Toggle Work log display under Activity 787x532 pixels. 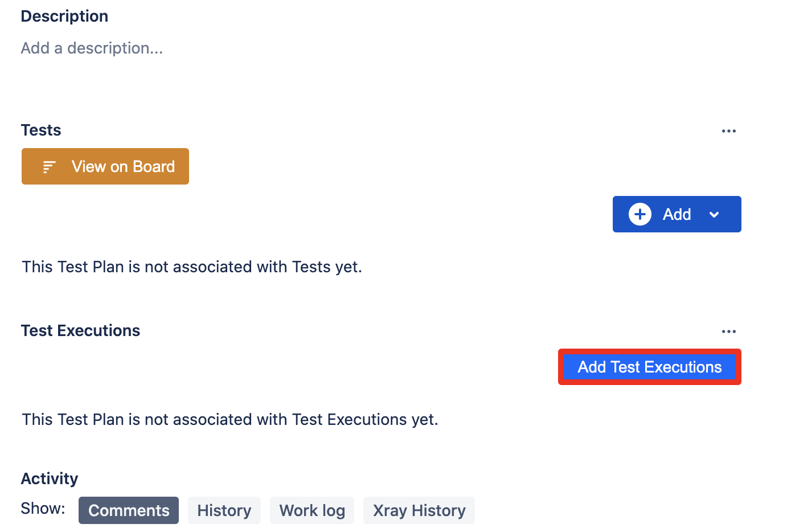[311, 510]
